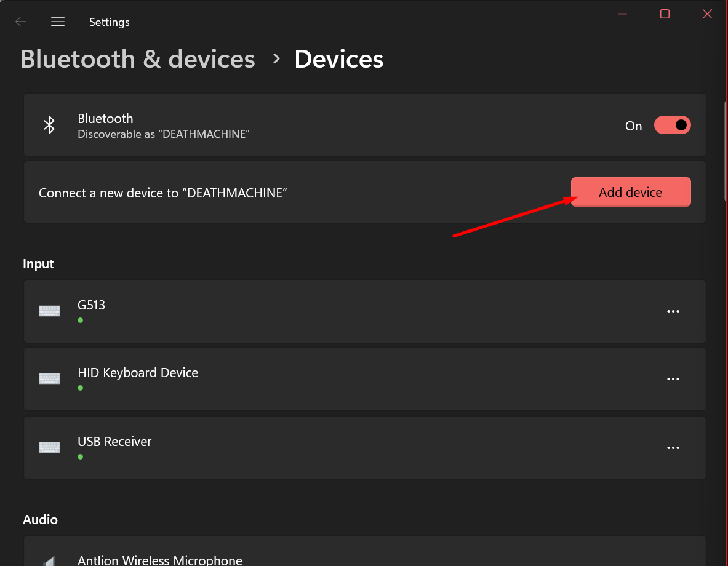Maximize the Settings window
This screenshot has height=566, width=728.
(665, 14)
